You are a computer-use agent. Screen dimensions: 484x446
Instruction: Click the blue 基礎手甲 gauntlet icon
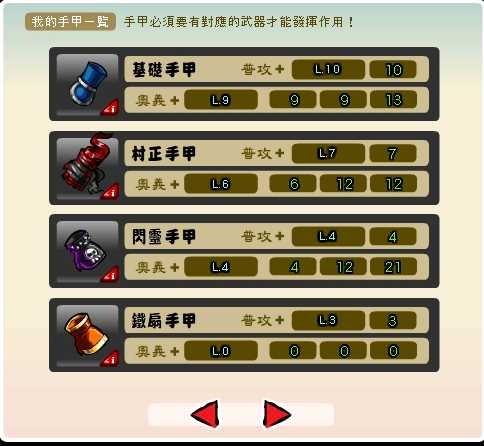point(87,84)
